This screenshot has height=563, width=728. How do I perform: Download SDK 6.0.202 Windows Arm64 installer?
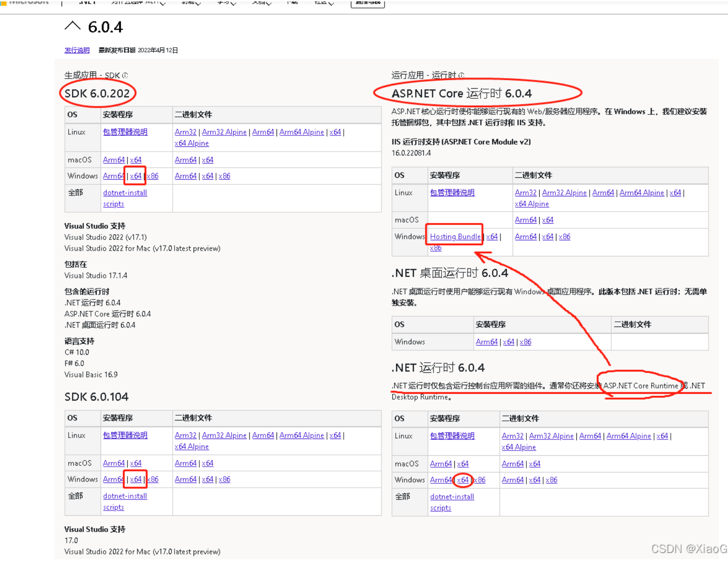(114, 176)
